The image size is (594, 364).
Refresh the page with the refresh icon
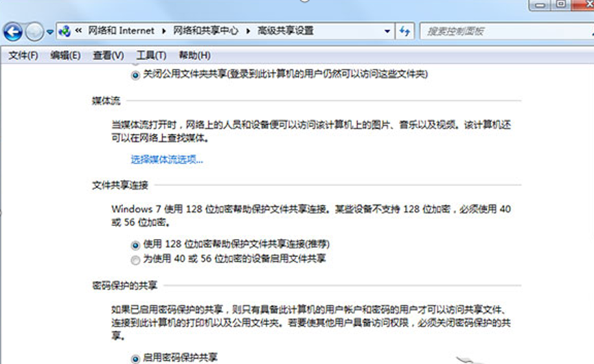coord(404,31)
